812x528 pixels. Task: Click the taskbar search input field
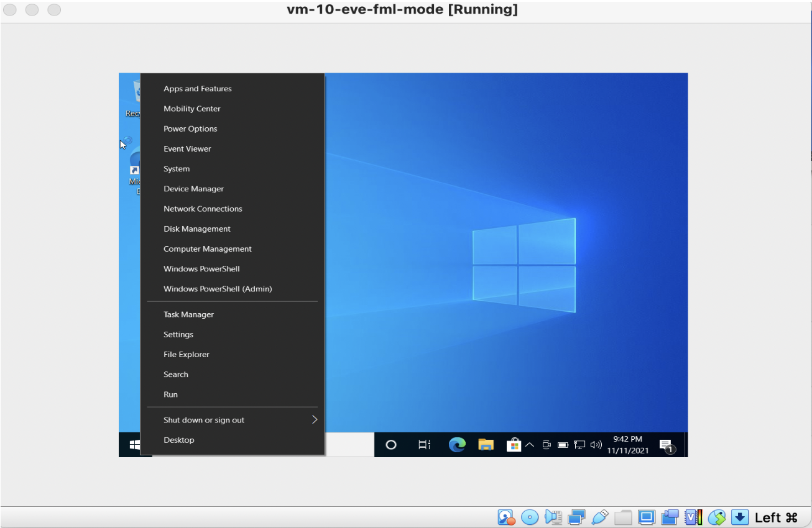[349, 445]
